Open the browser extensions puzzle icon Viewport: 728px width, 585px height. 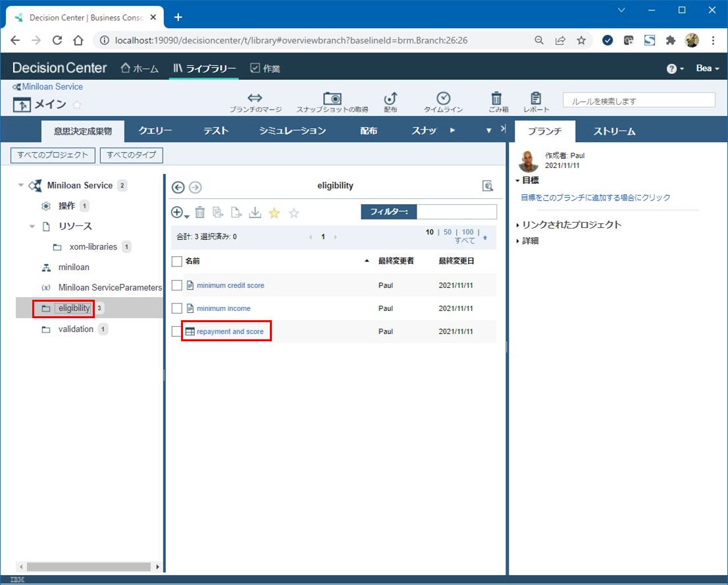(671, 40)
